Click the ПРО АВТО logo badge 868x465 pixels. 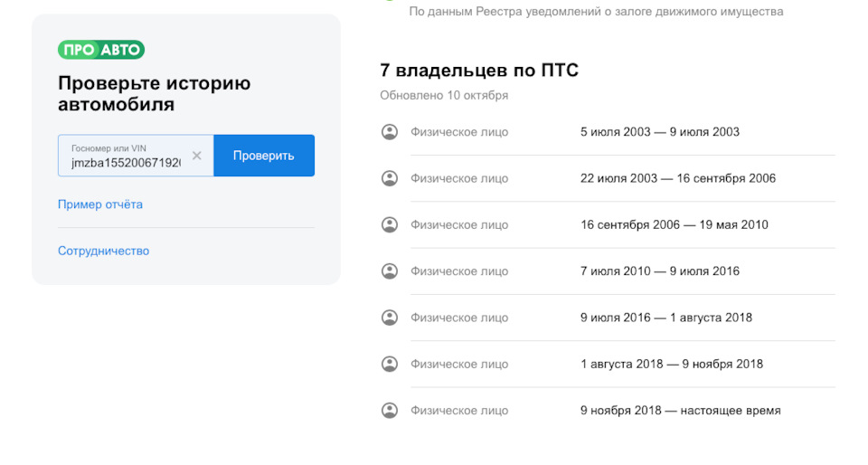[101, 50]
